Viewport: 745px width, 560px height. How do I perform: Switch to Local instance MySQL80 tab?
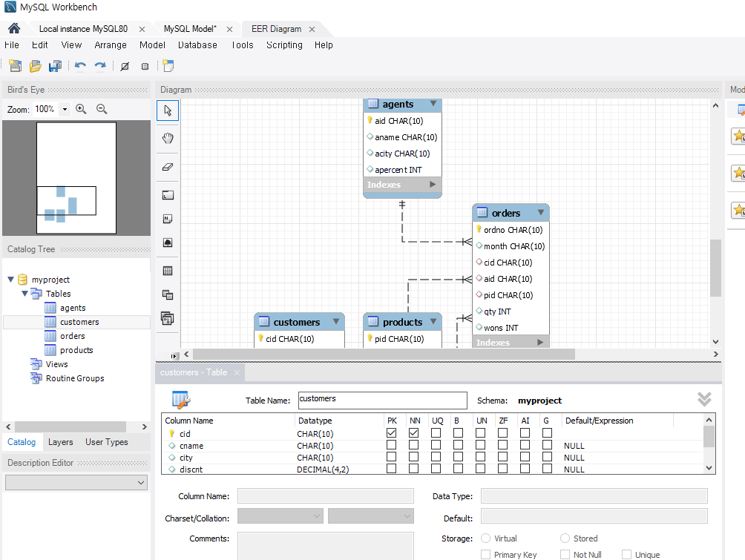click(84, 29)
